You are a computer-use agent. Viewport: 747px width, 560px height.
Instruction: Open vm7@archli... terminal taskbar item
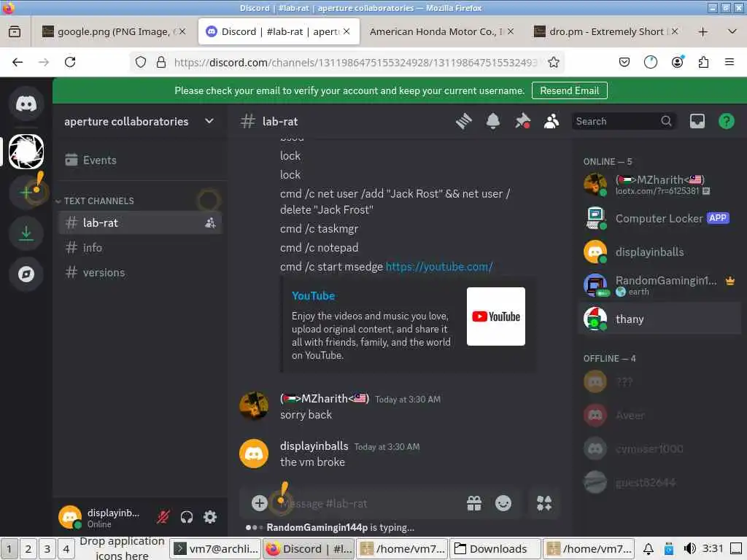coord(215,549)
